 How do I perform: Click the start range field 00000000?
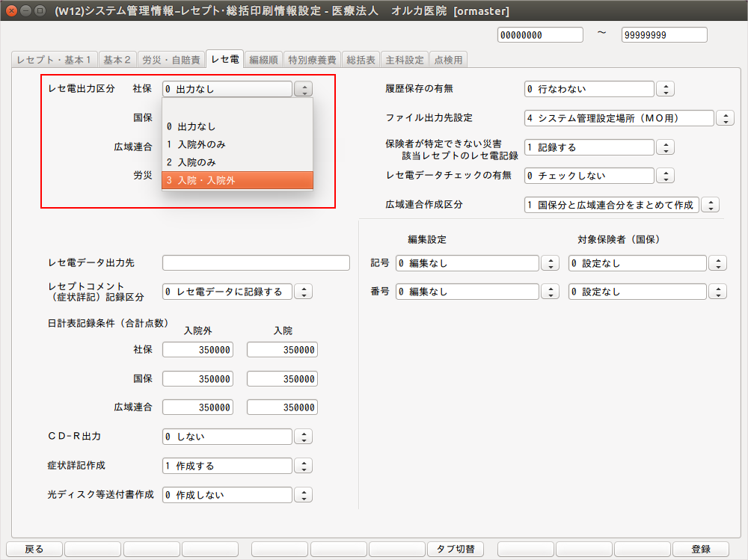tap(540, 35)
